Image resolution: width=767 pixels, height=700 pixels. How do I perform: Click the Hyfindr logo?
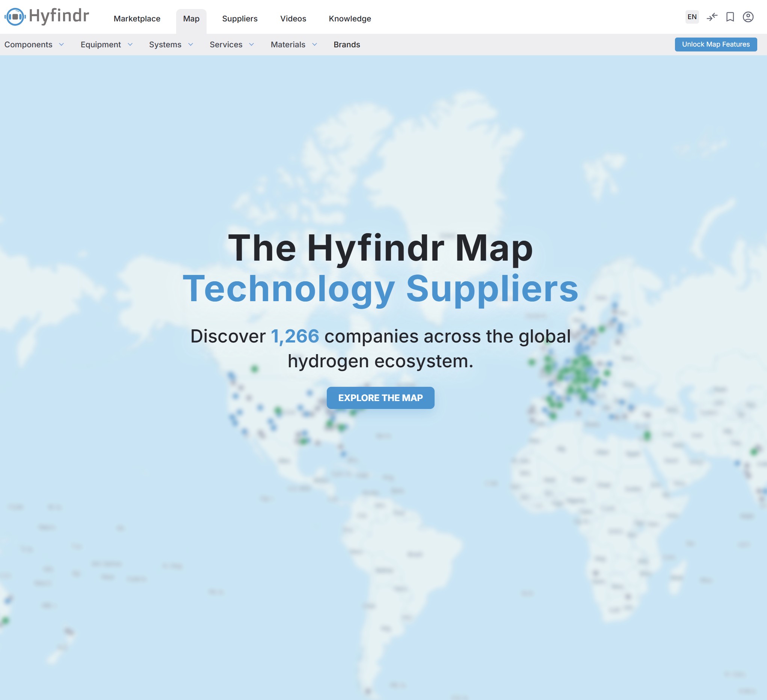click(47, 17)
